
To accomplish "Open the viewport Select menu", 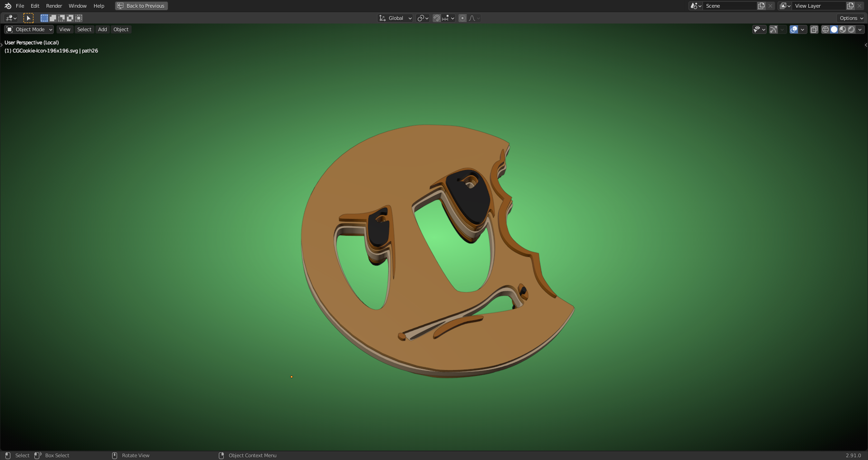I will click(x=84, y=29).
